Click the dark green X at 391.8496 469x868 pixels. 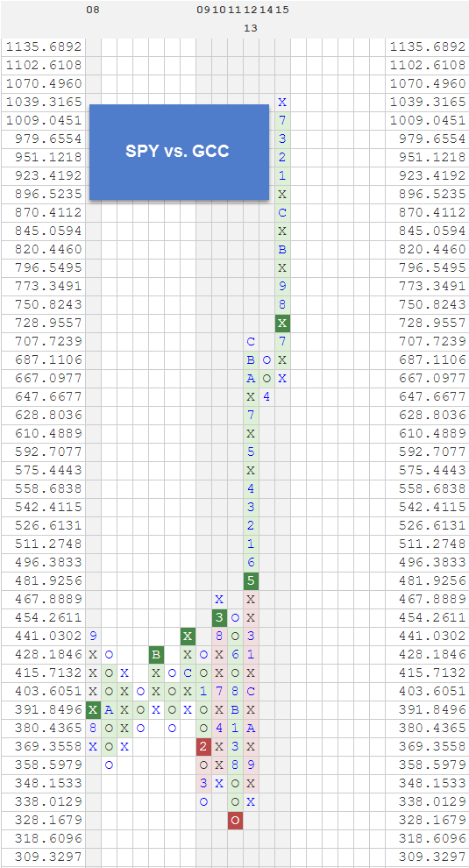point(93,709)
